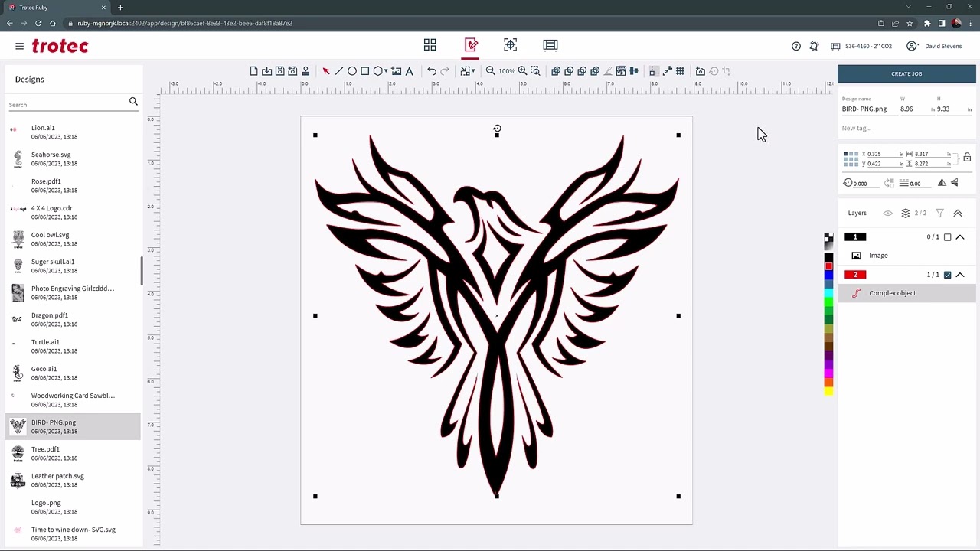Open the Seahorse.svg design
980x551 pixels.
73,159
